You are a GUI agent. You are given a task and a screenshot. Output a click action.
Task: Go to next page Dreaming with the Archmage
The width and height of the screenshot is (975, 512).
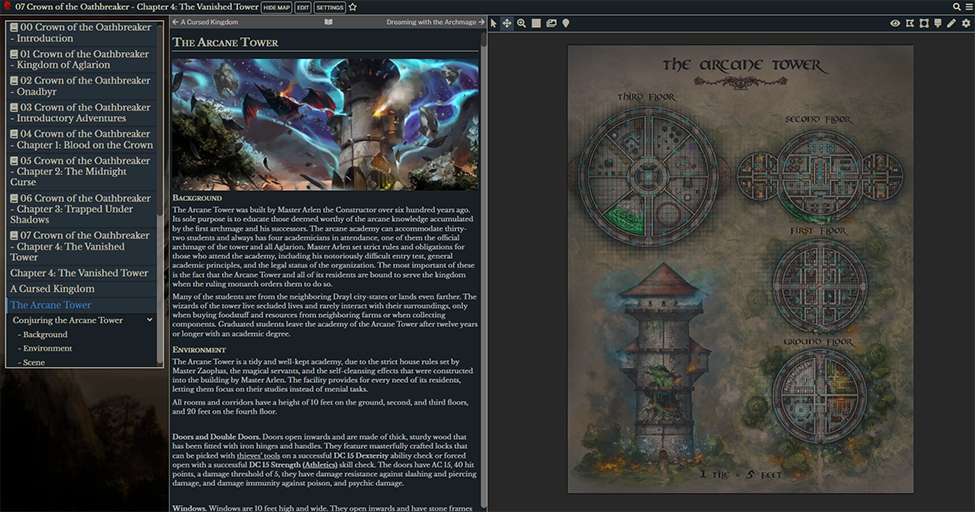[435, 21]
